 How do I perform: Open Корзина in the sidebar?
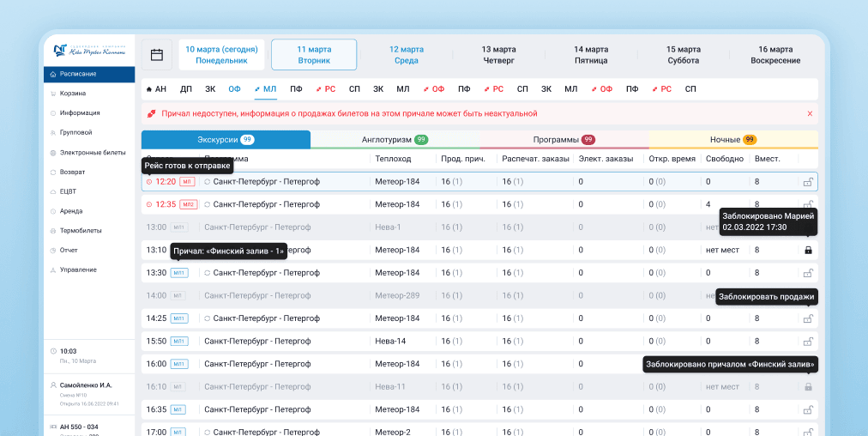[73, 94]
